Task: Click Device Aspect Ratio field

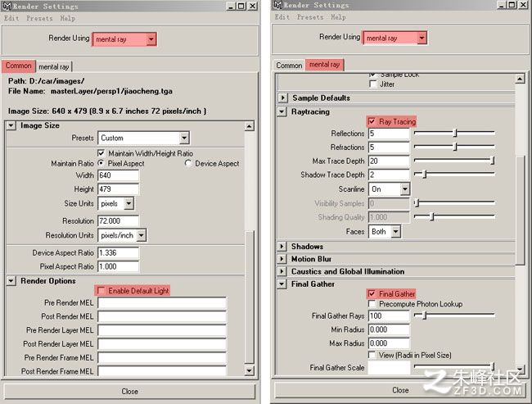Action: (x=118, y=252)
